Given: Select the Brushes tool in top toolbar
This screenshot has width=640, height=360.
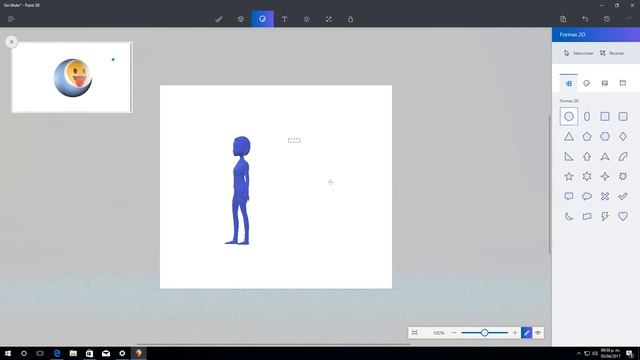Looking at the screenshot, I should pos(219,19).
